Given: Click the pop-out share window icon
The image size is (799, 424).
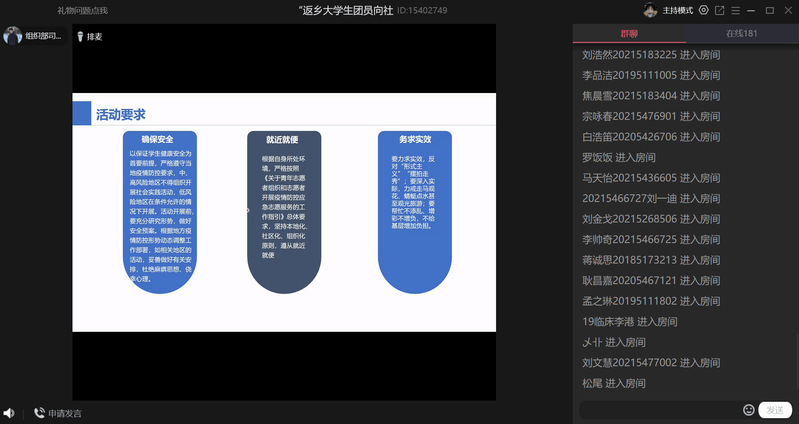Looking at the screenshot, I should click(720, 10).
